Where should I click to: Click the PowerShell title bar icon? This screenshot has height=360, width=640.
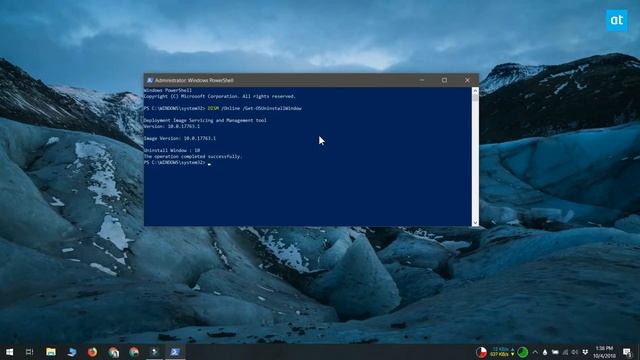point(150,80)
